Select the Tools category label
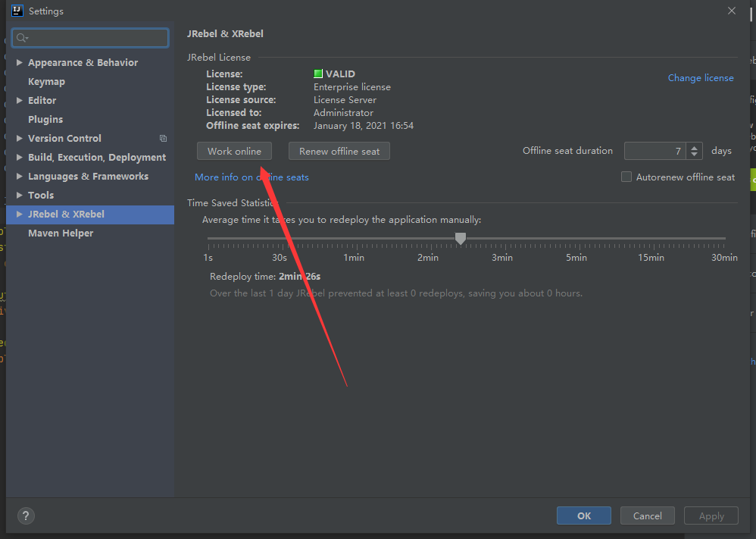The image size is (756, 539). pyautogui.click(x=41, y=195)
